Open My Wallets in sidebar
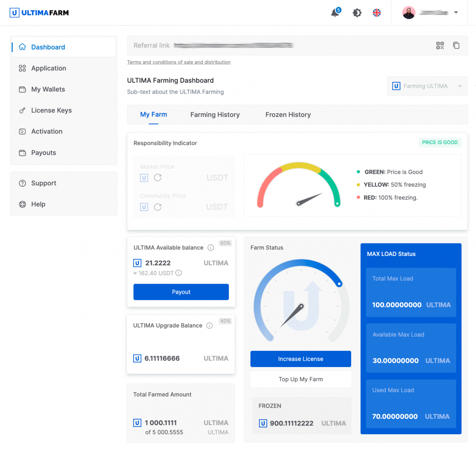Image resolution: width=476 pixels, height=451 pixels. tap(64, 89)
